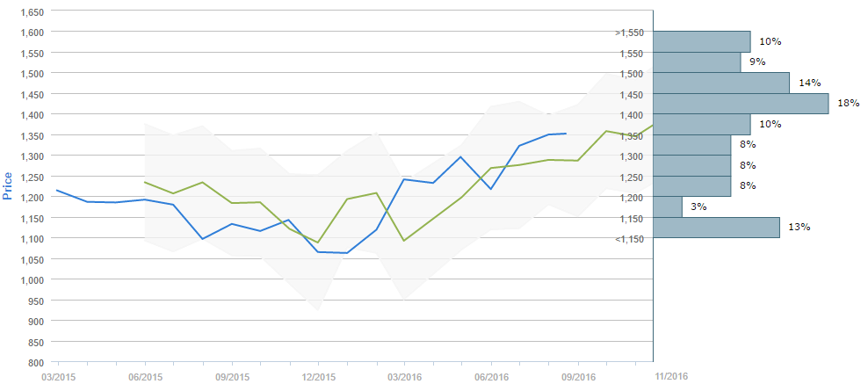The image size is (868, 384).
Task: Click the topmost 10% histogram bar
Action: click(701, 41)
